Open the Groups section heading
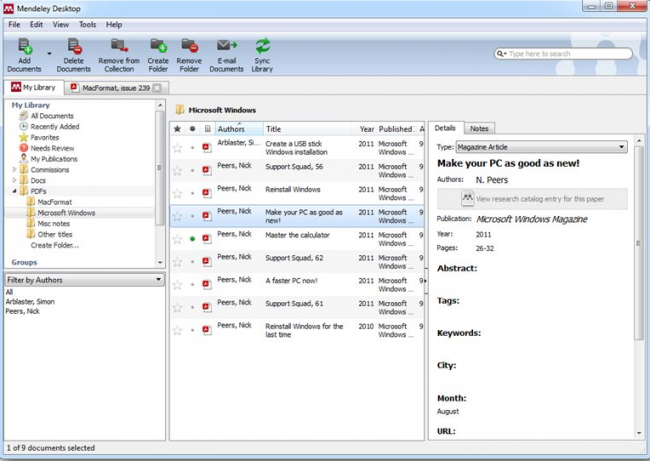The image size is (650, 461). [x=24, y=262]
